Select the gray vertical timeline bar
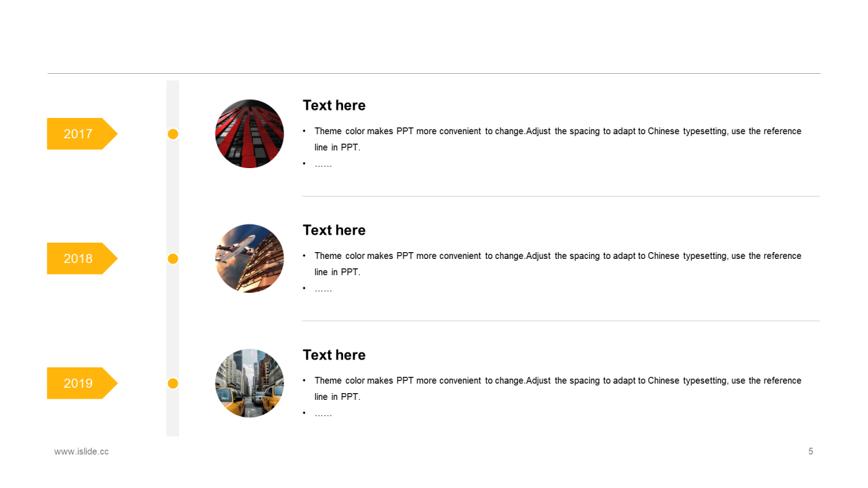The width and height of the screenshot is (868, 488). (x=173, y=258)
